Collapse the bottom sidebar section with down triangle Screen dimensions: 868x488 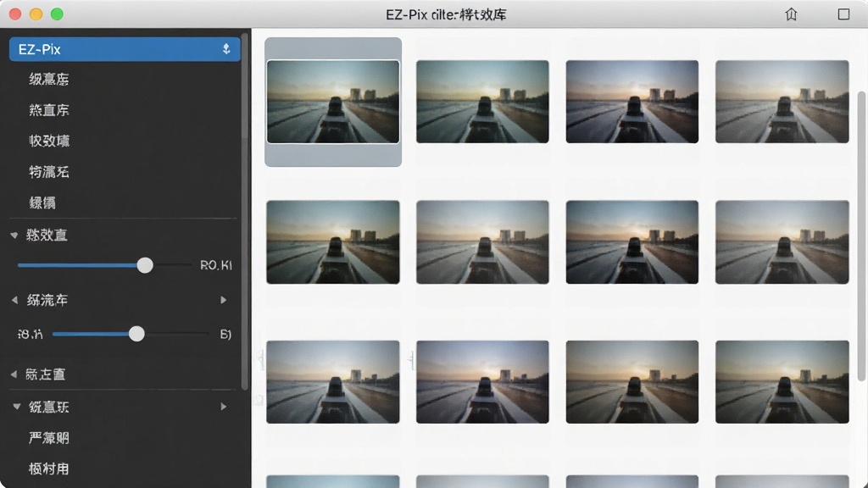click(x=17, y=407)
